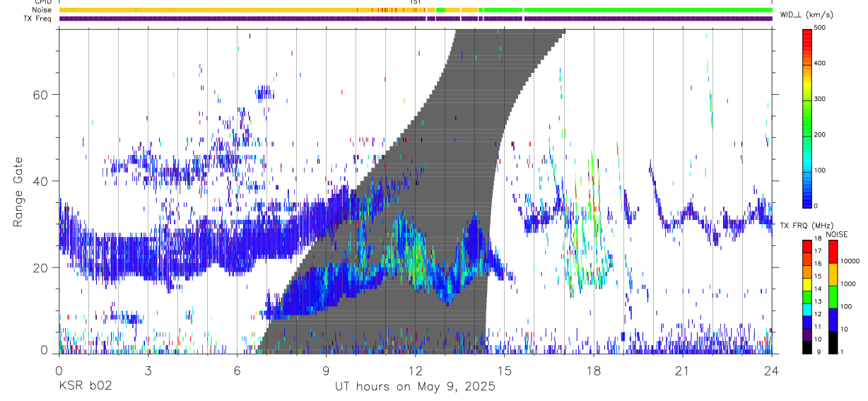The image size is (868, 401).
Task: Click the '14' label on TX FRQ scale
Action: tap(817, 289)
